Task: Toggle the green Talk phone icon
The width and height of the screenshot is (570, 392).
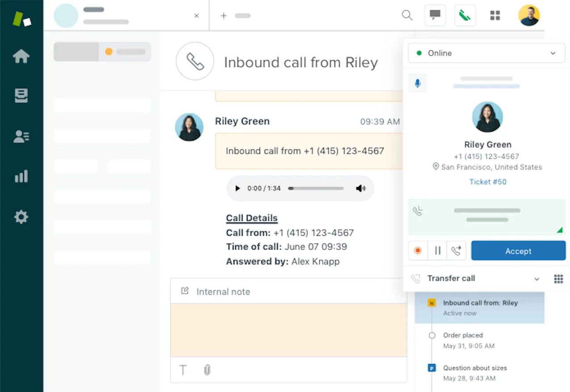Action: click(465, 15)
